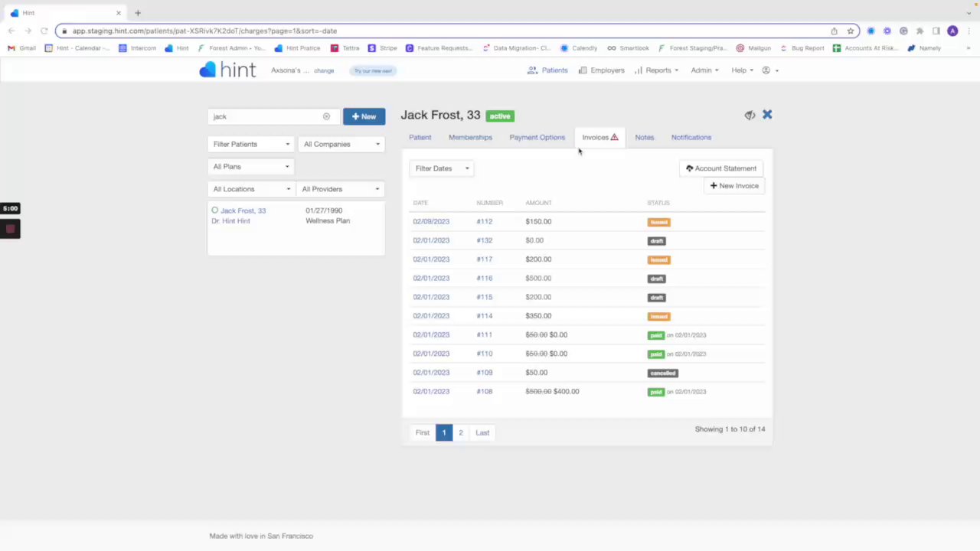
Task: Open Intercom bookmark
Action: [138, 48]
